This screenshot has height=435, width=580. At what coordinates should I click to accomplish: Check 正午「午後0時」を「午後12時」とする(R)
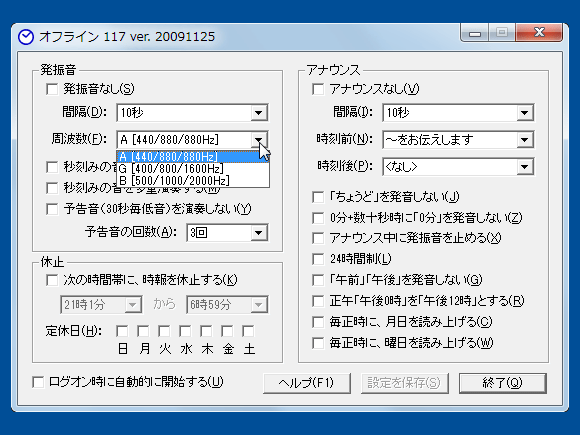318,301
